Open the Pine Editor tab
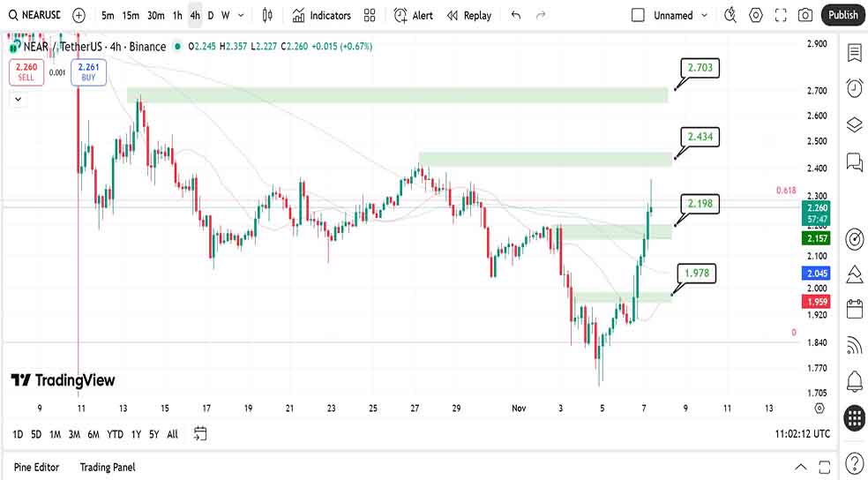Viewport: 868px width, 480px height. coord(36,467)
